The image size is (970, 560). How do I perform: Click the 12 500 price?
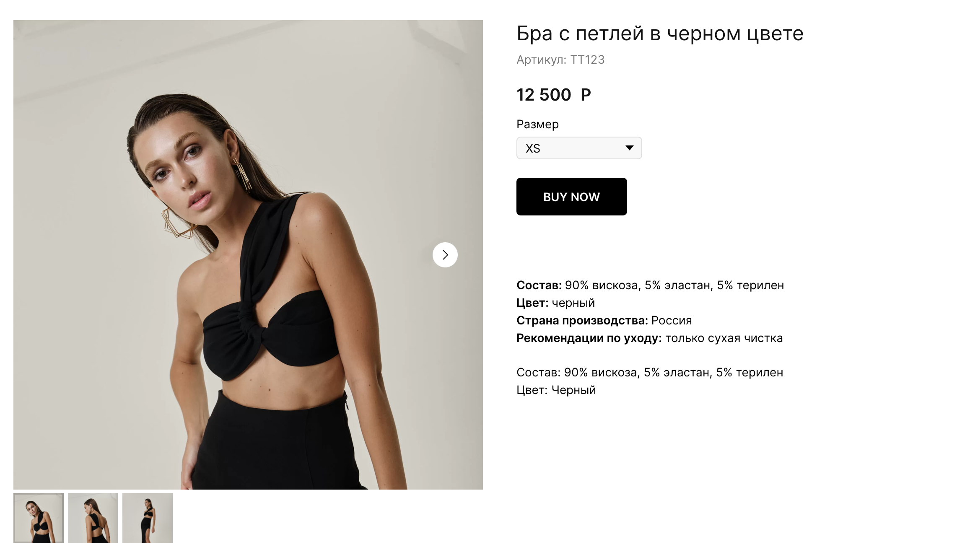point(544,95)
